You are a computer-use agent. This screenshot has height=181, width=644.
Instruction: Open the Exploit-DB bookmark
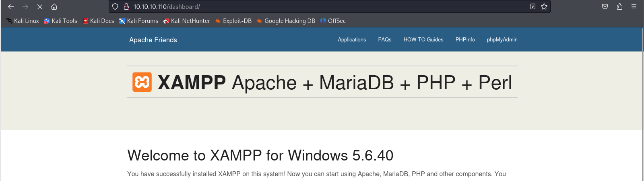[x=233, y=21]
